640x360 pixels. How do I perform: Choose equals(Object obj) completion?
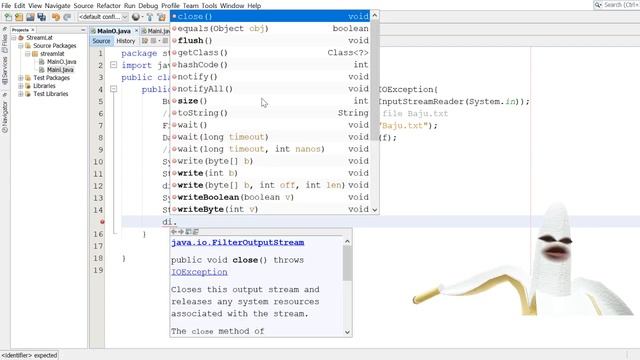click(x=270, y=29)
